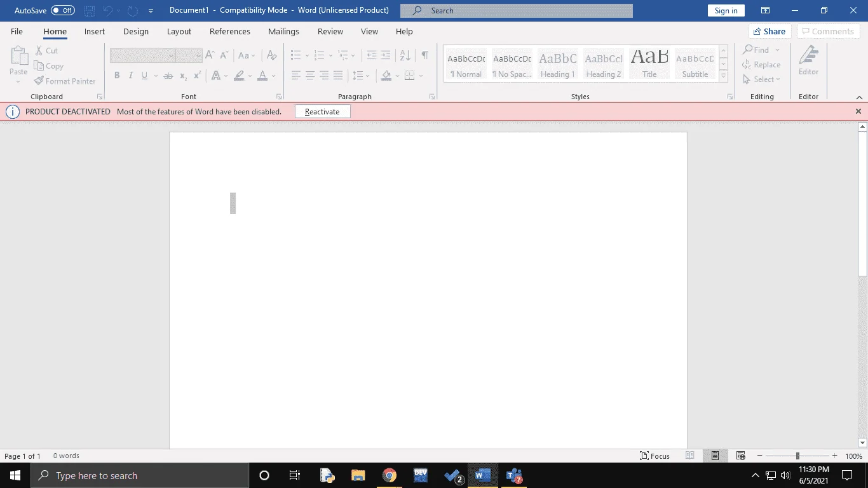Click the Copy icon in Clipboard group
This screenshot has height=488, width=868.
(x=39, y=66)
